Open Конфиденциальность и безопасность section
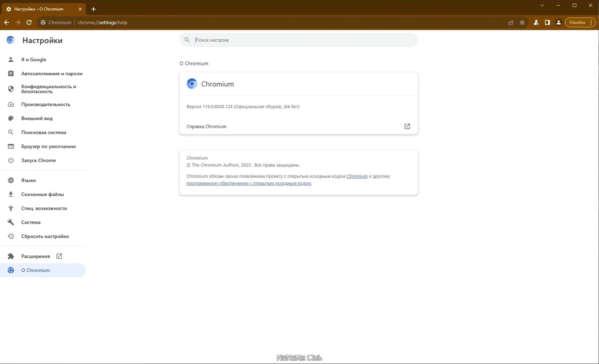Viewport: 599px width, 364px height. 43,89
